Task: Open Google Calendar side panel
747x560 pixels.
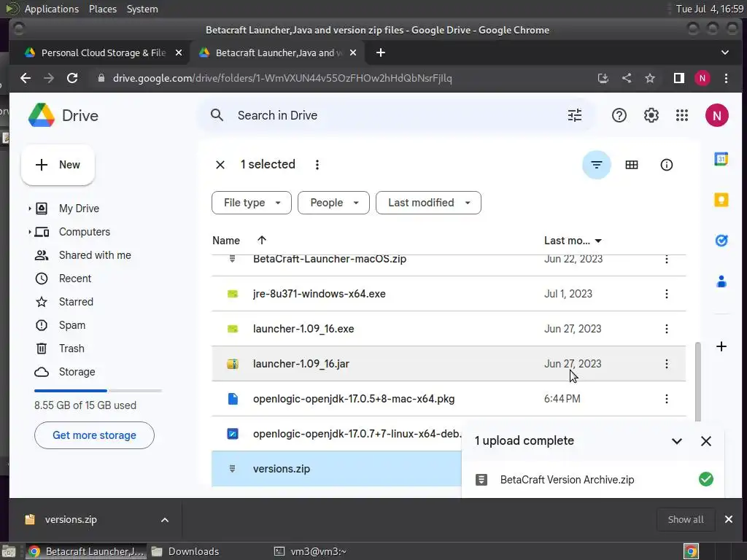Action: (x=721, y=159)
